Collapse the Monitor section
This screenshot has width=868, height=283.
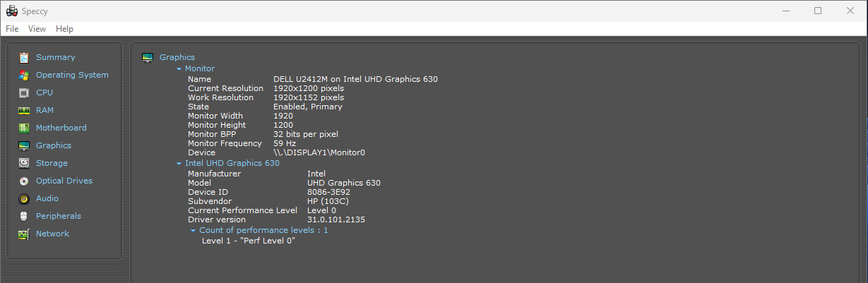click(x=179, y=68)
